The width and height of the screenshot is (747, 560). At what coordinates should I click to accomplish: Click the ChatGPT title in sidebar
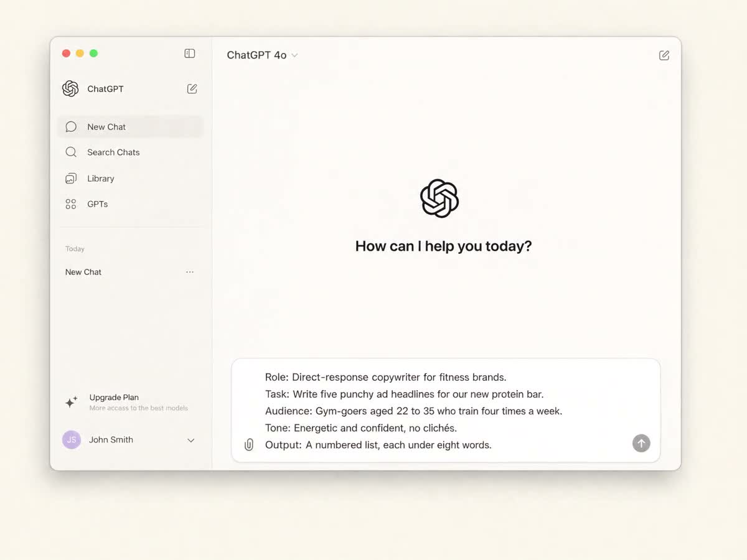pyautogui.click(x=105, y=89)
